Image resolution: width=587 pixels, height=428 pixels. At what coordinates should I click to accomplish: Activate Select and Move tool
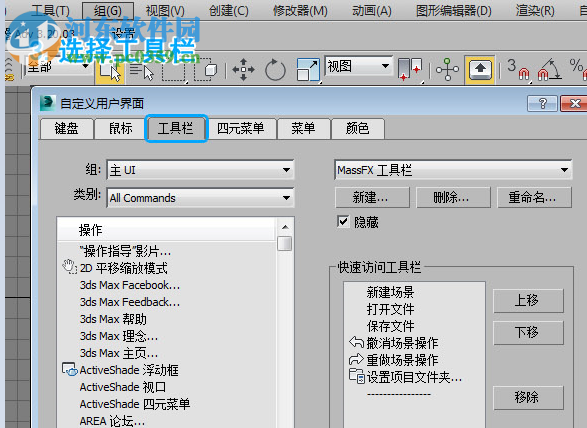coord(243,70)
